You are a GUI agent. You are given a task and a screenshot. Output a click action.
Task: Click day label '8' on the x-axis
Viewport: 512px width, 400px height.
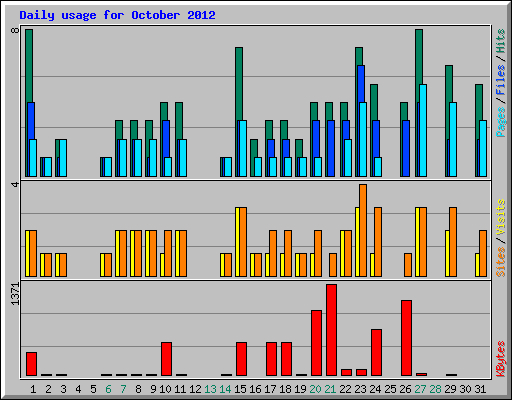(x=138, y=389)
